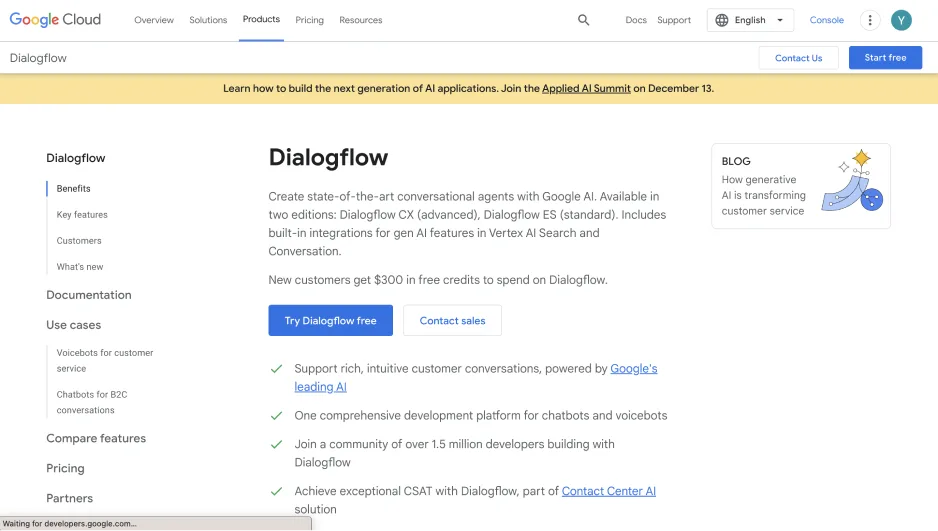Jump to Customers section in sidebar
The height and width of the screenshot is (531, 938).
79,241
